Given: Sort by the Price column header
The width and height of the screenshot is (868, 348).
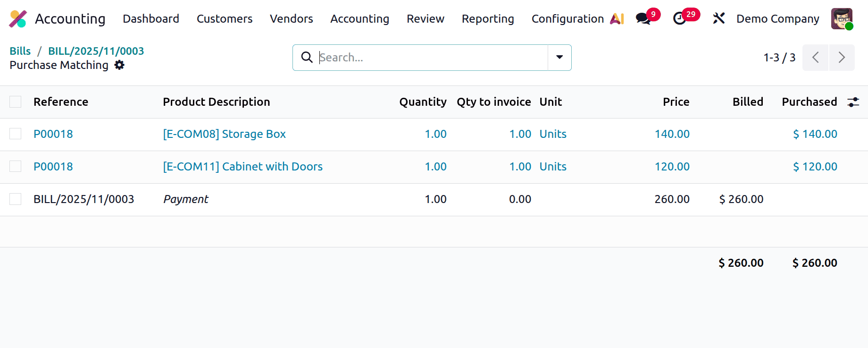Looking at the screenshot, I should click(x=676, y=102).
